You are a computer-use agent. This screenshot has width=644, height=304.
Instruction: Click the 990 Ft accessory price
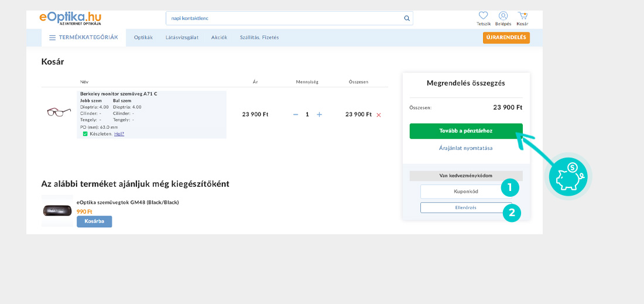[x=85, y=211]
